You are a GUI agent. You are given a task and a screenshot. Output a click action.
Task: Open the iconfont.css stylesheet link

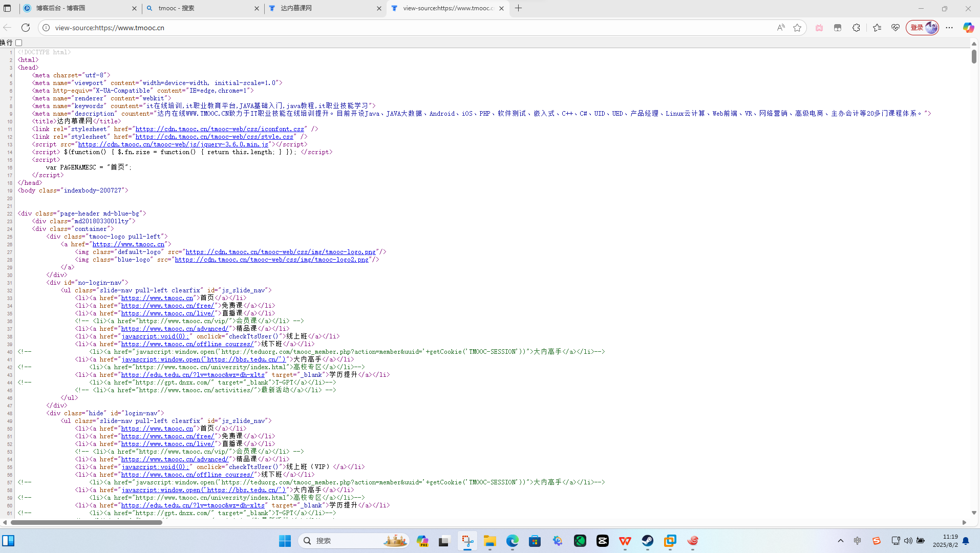click(x=220, y=129)
